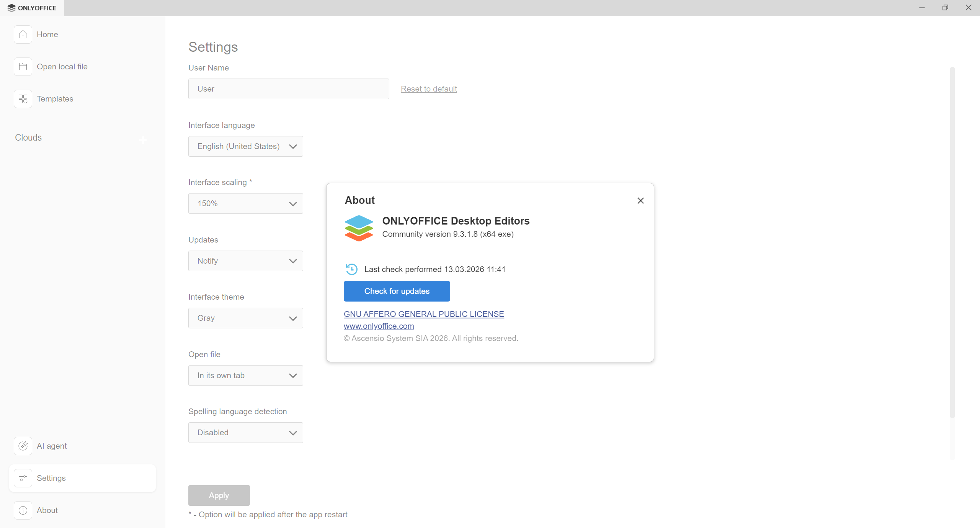Click the ONLYOFFICE logo inside the About dialog

click(x=358, y=228)
